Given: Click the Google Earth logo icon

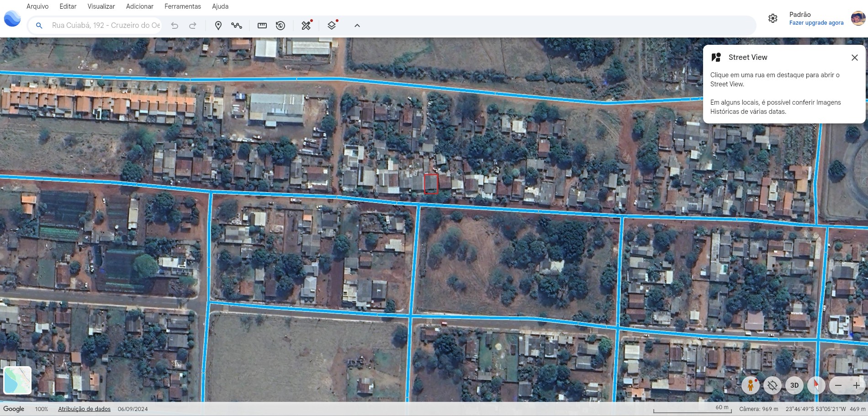Looking at the screenshot, I should click(x=12, y=19).
